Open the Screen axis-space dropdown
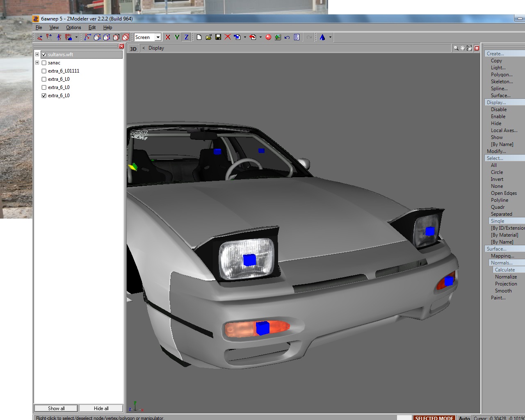 pyautogui.click(x=158, y=37)
